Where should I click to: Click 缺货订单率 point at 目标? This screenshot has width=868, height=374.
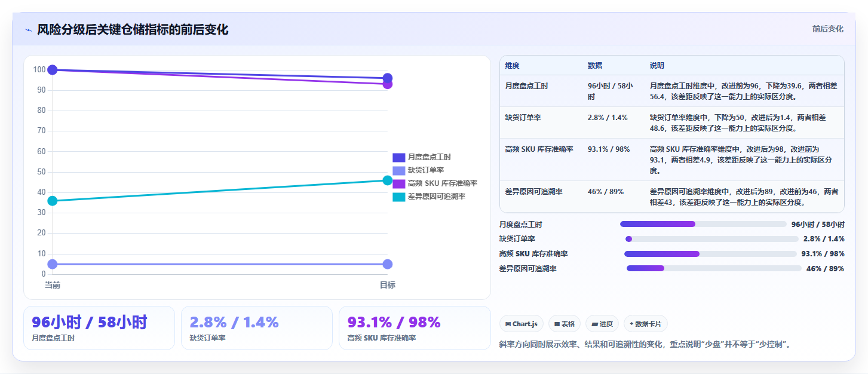(388, 264)
